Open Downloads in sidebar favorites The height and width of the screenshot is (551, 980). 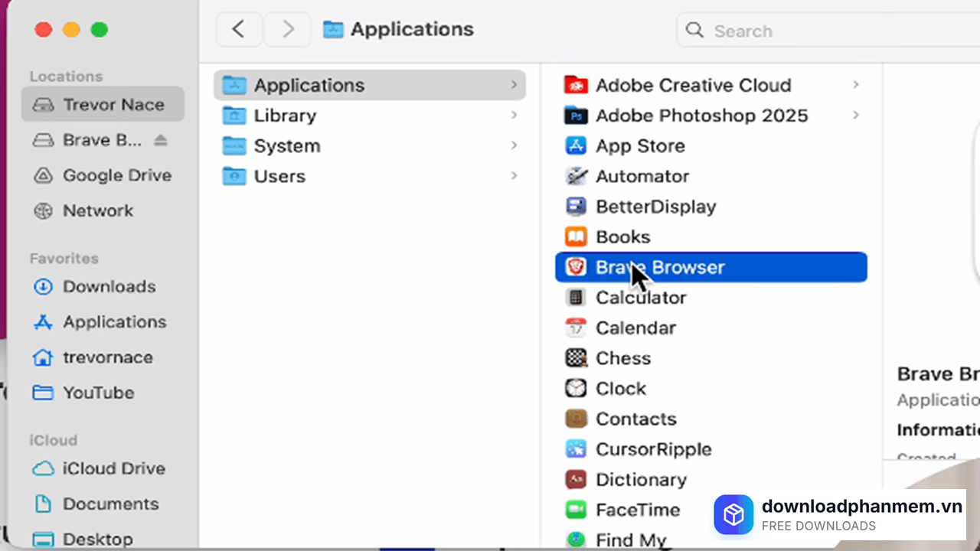[x=109, y=287]
